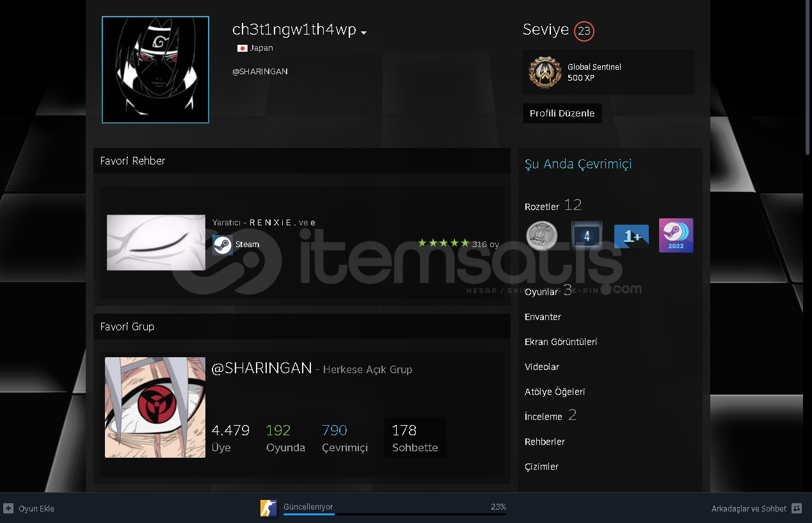Open the favorite guide thumbnail image
Screen dimensions: 812x523
coord(156,243)
